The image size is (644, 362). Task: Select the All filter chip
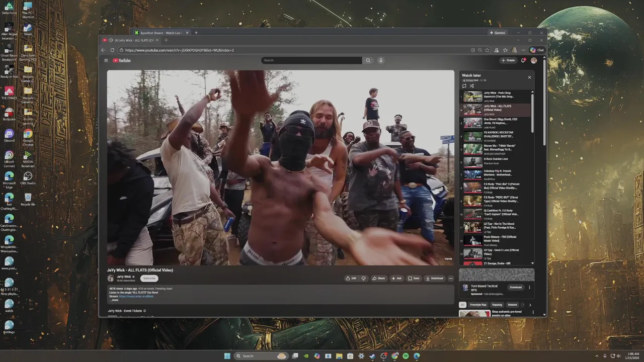[x=463, y=305]
